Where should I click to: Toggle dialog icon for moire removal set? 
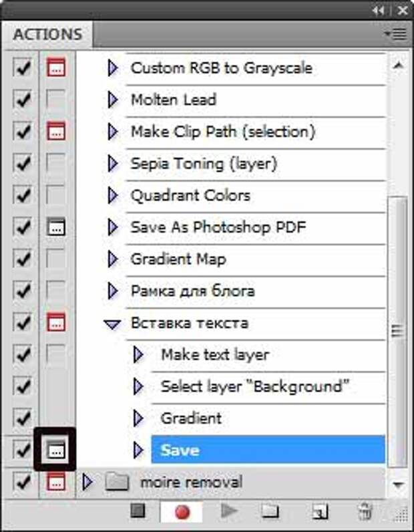click(x=56, y=481)
